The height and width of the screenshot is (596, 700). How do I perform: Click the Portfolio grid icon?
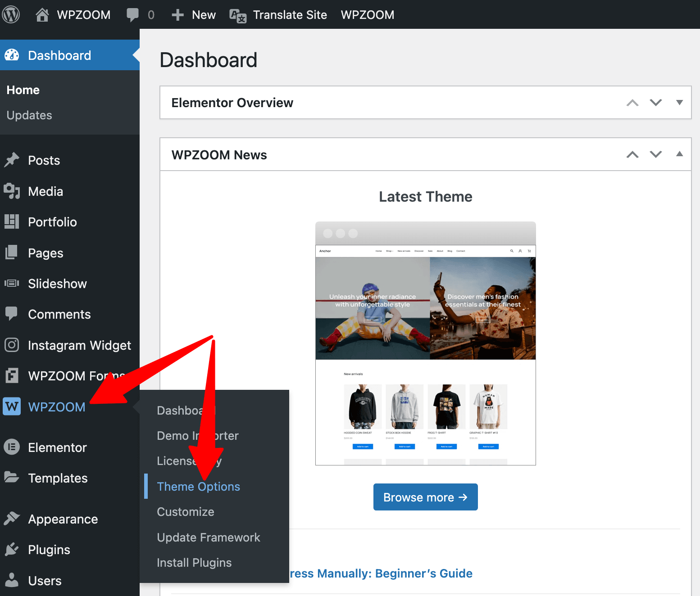tap(12, 222)
